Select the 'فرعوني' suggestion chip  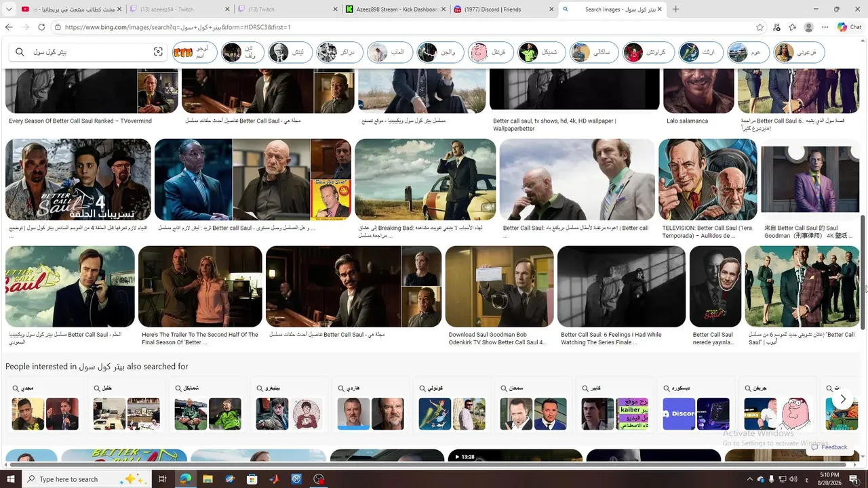click(x=800, y=52)
